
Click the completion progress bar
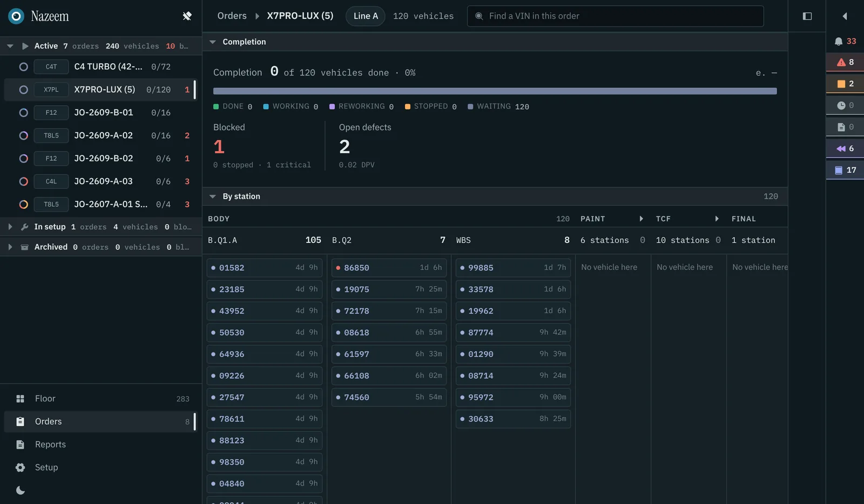[495, 91]
